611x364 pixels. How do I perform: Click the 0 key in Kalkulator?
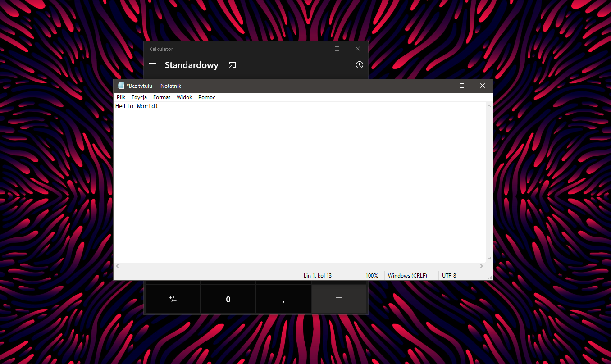coord(228,299)
